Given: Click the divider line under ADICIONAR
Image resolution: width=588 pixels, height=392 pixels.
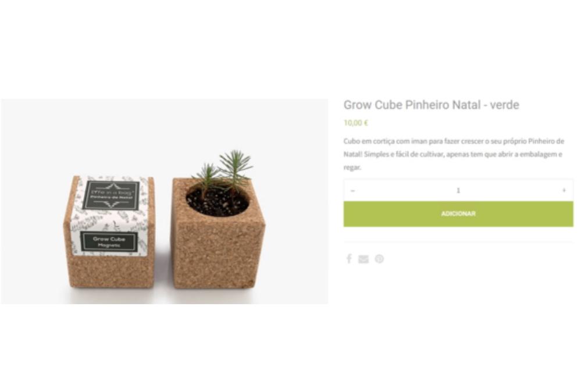Looking at the screenshot, I should tap(458, 241).
